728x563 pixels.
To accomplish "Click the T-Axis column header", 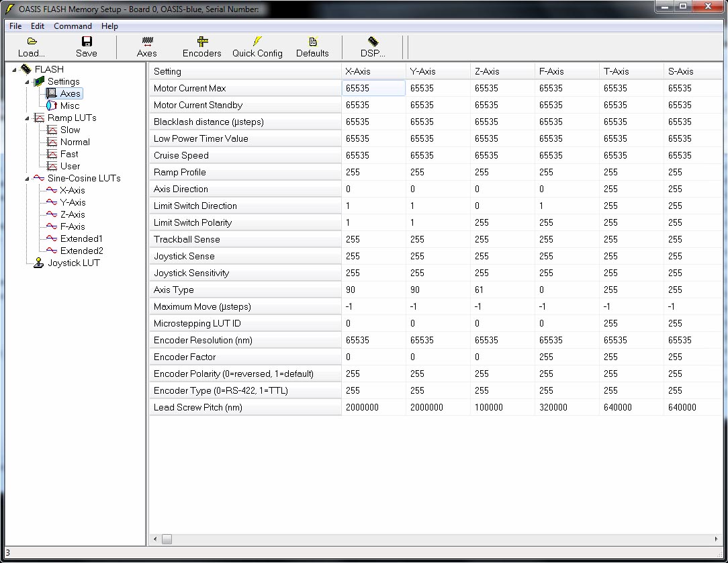I will pyautogui.click(x=632, y=71).
